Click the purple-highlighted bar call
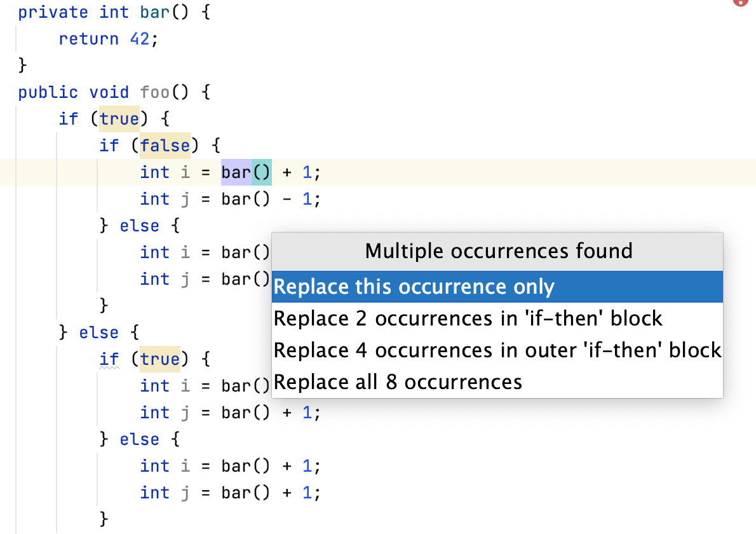The image size is (756, 534). tap(236, 173)
